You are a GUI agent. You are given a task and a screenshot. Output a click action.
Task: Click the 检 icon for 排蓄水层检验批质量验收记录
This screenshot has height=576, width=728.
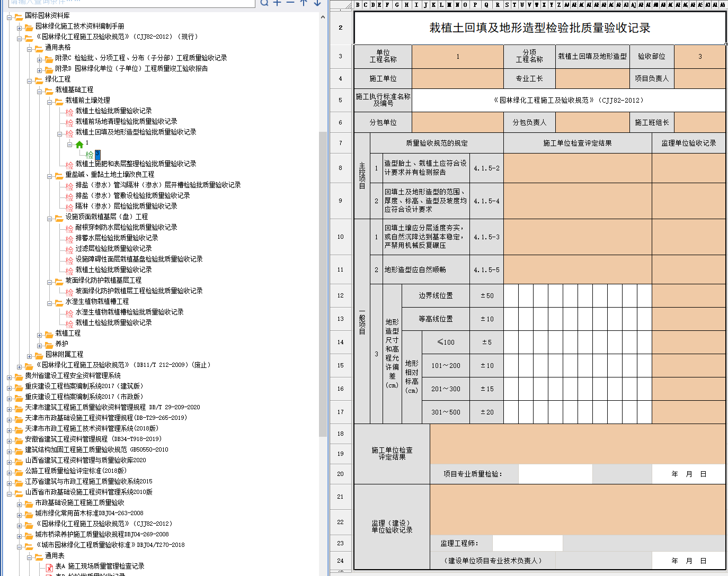pyautogui.click(x=69, y=239)
